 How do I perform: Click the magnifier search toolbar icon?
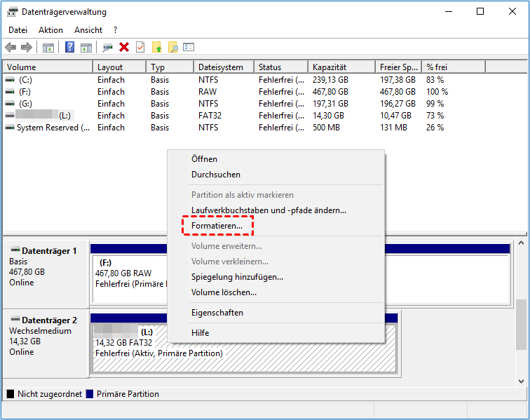[172, 47]
